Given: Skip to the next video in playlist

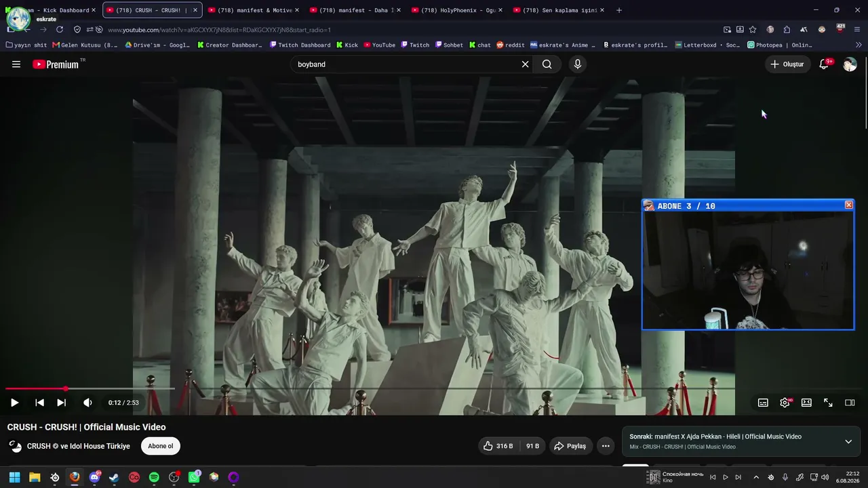Looking at the screenshot, I should [x=61, y=403].
